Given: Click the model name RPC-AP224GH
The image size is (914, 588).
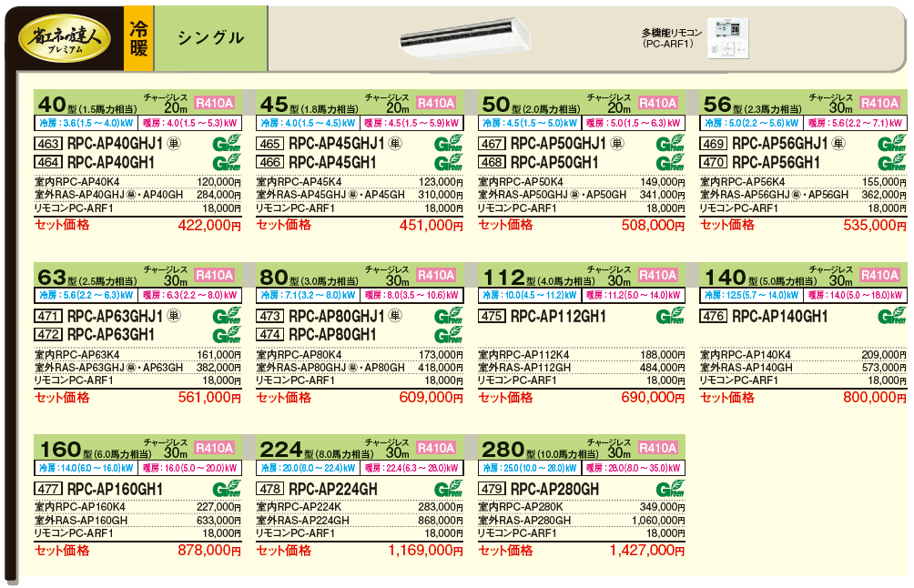Looking at the screenshot, I should (333, 489).
